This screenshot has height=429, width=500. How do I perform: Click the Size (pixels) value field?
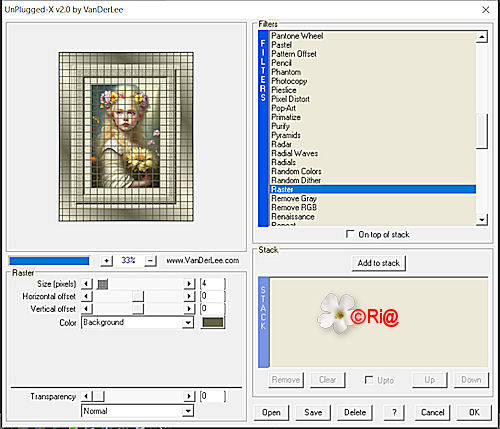coord(213,284)
